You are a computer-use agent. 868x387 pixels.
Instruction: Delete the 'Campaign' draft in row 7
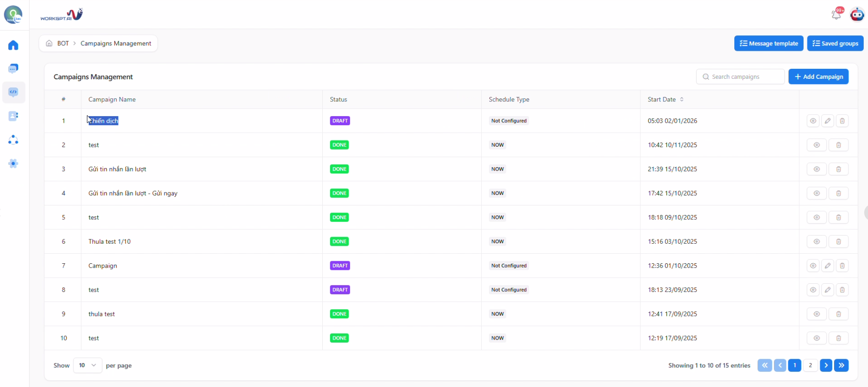[x=842, y=266]
